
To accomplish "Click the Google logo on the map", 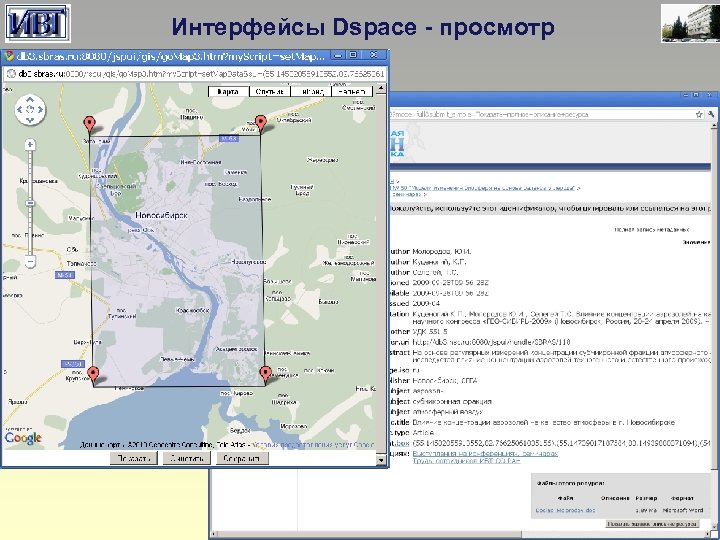I will pyautogui.click(x=23, y=438).
